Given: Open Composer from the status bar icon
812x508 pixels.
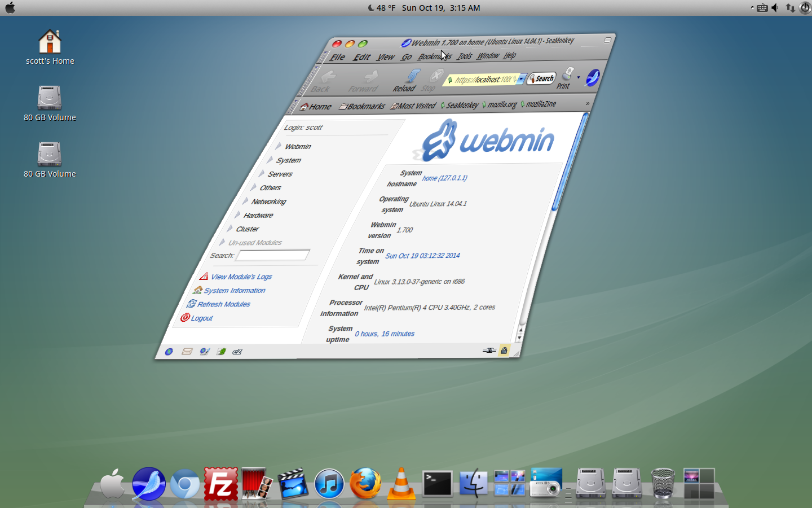Looking at the screenshot, I should [204, 352].
